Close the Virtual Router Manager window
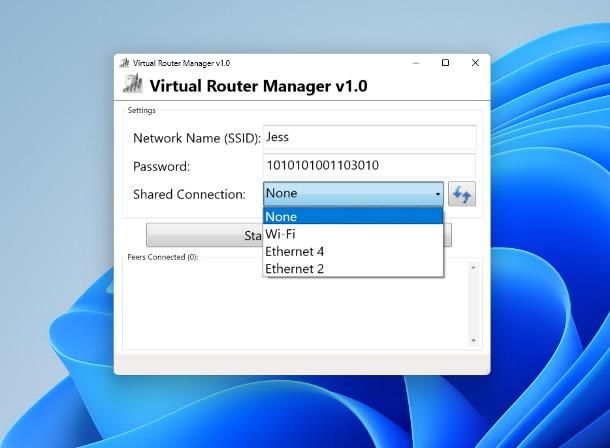 pyautogui.click(x=475, y=63)
